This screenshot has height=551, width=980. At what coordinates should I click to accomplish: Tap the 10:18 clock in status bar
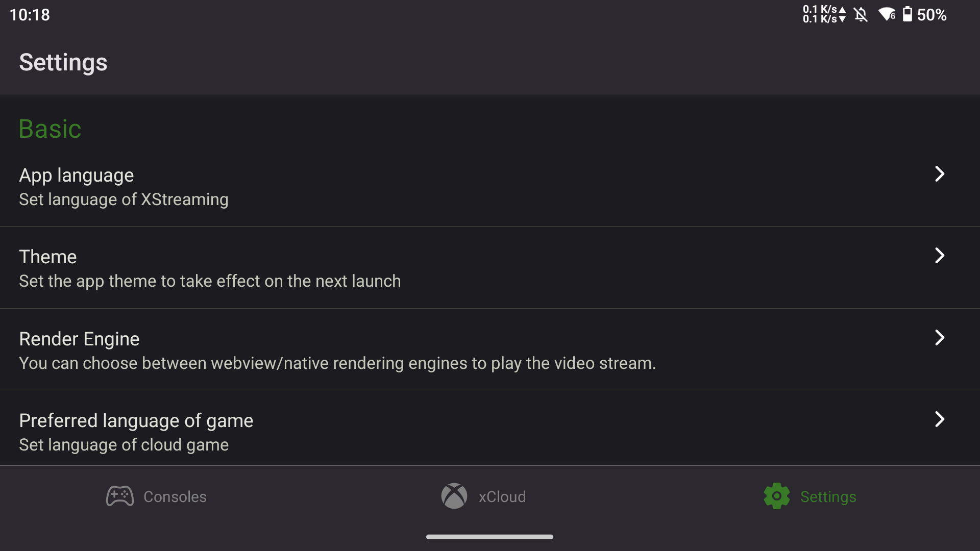click(x=30, y=15)
